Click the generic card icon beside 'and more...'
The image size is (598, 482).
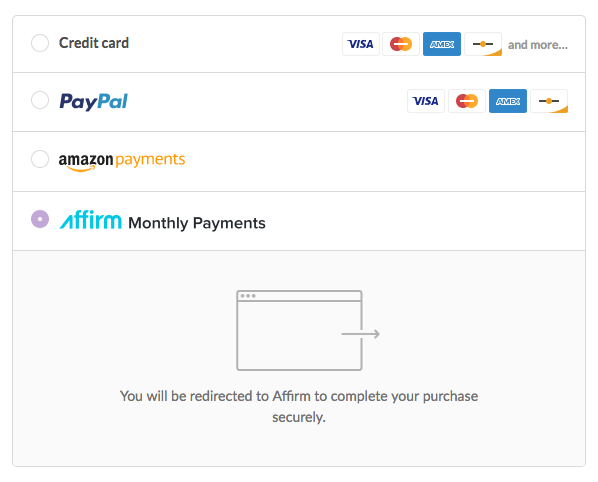click(x=483, y=44)
